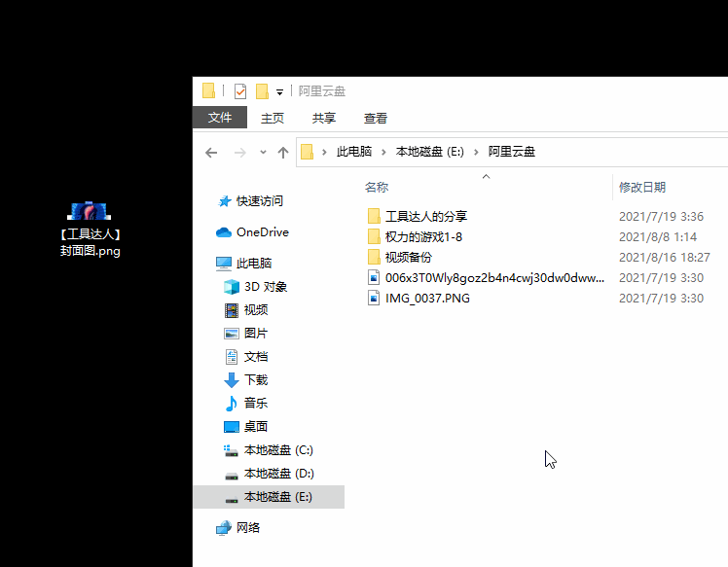Switch to the 查看 ribbon tab
Screen dimensions: 728x567
pyautogui.click(x=375, y=118)
